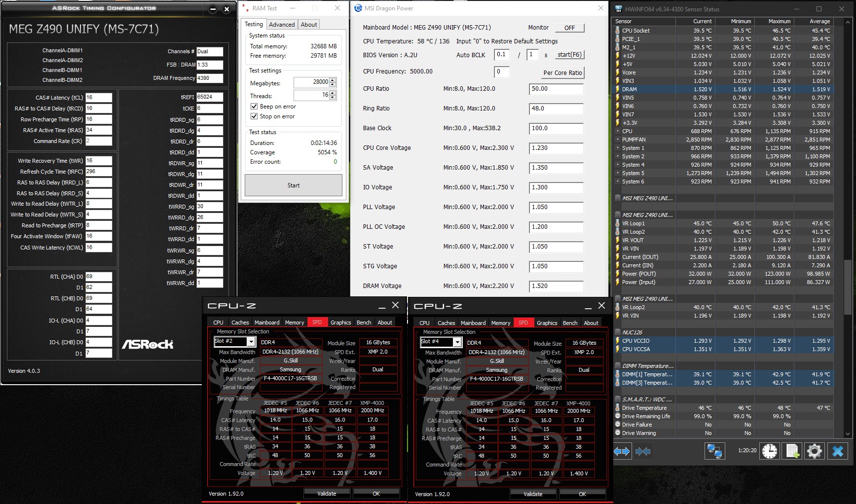
Task: Click the fan icon beside PUMPFAN sensor
Action: click(618, 140)
